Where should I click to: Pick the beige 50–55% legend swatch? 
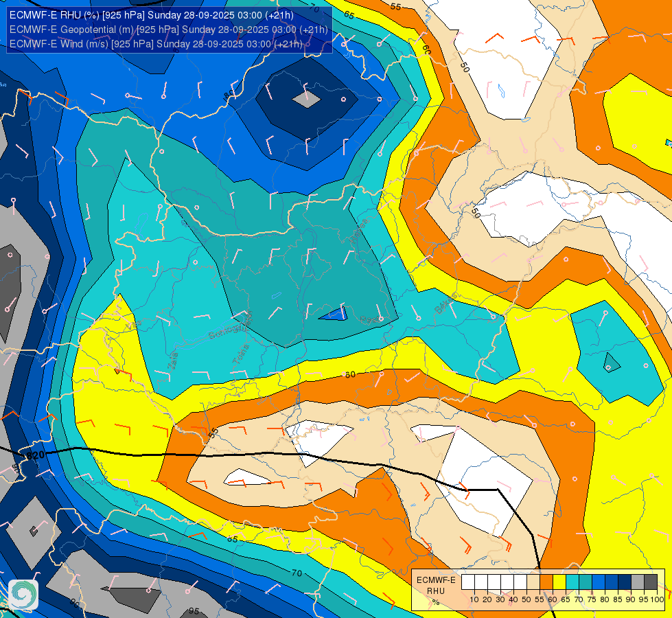[533, 582]
